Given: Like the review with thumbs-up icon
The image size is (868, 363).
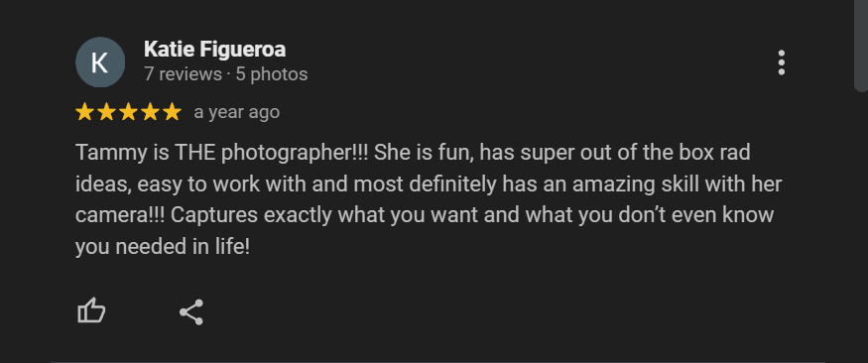Looking at the screenshot, I should (91, 311).
